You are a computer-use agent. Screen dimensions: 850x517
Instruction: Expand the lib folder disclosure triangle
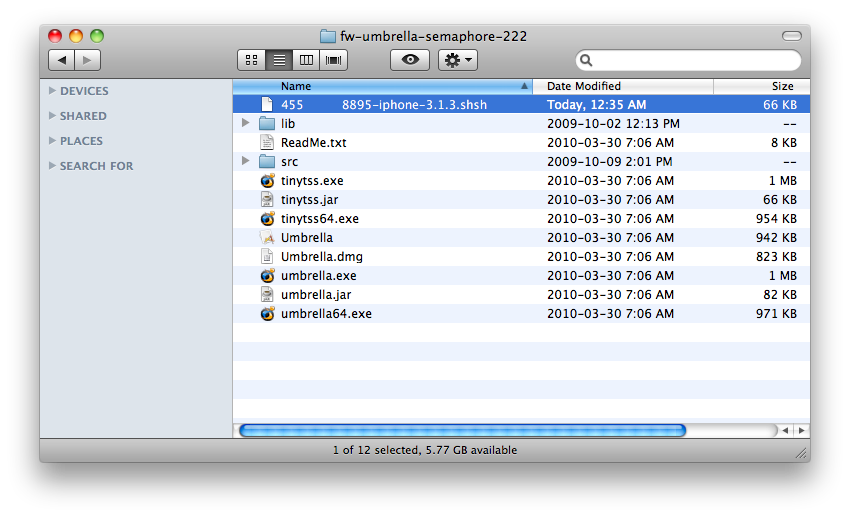pyautogui.click(x=246, y=124)
